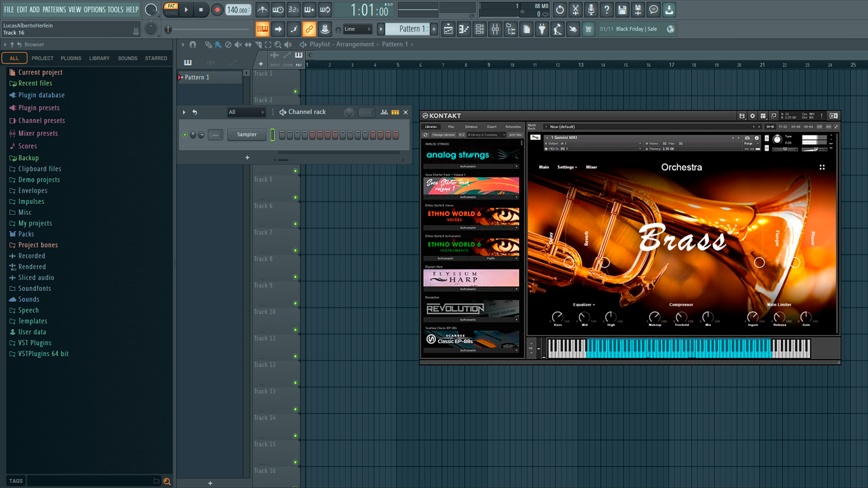868x488 pixels.
Task: Open the plugin picker plug icon
Action: coord(542,29)
